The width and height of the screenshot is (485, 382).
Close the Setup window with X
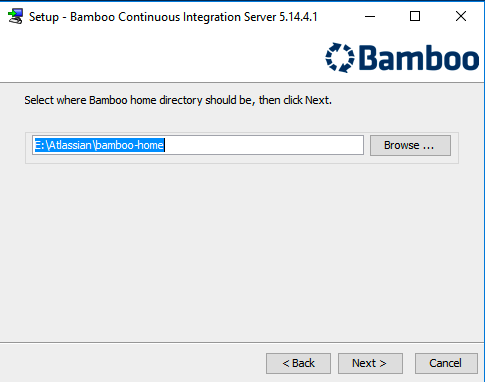pyautogui.click(x=461, y=16)
